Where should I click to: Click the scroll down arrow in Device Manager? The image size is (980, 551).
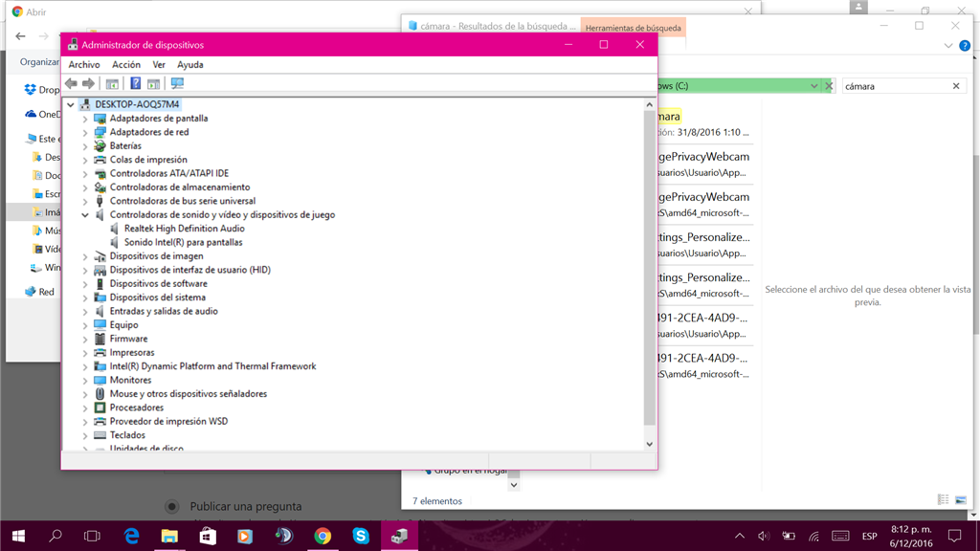[x=650, y=444]
